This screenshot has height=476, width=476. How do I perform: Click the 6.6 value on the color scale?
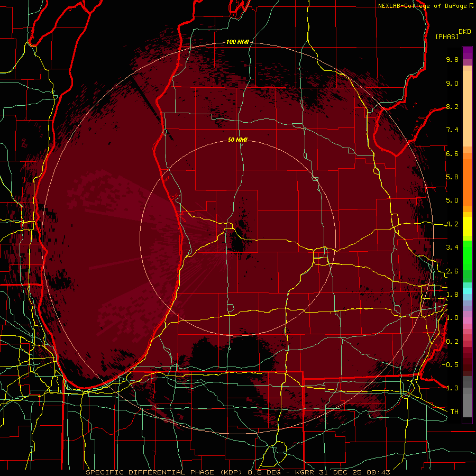point(452,153)
